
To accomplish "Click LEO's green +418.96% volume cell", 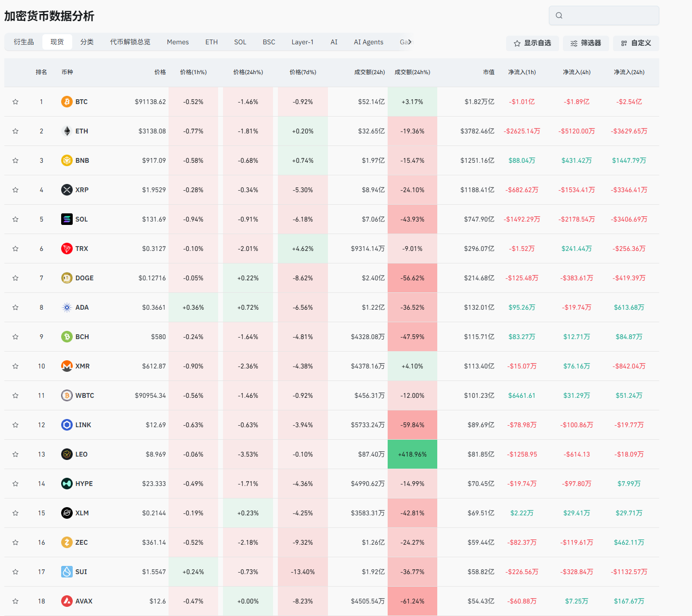I will pyautogui.click(x=412, y=454).
